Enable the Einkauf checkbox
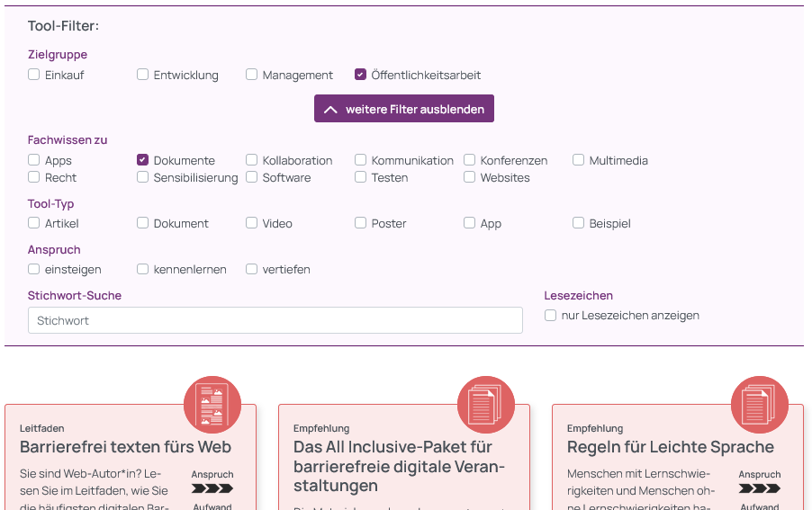The height and width of the screenshot is (510, 812). click(x=33, y=75)
